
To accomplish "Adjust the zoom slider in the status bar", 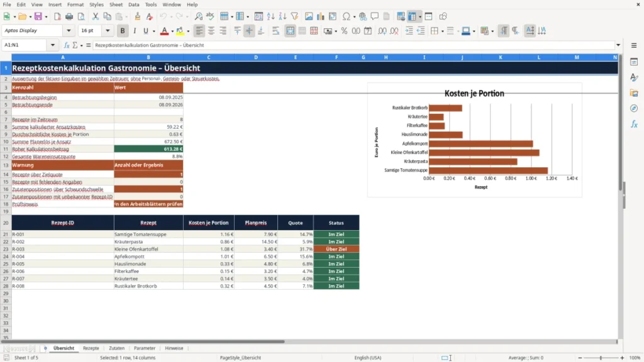I will pyautogui.click(x=601, y=358).
